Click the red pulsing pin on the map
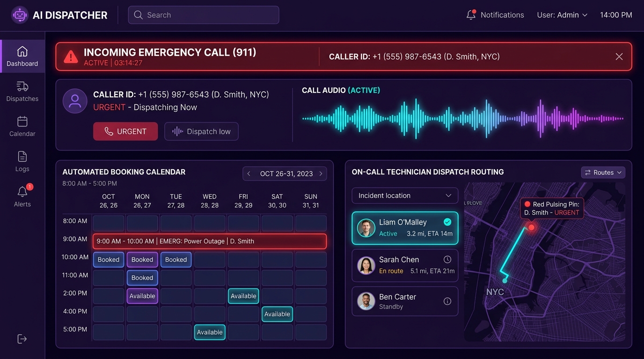This screenshot has width=644, height=359. [x=531, y=228]
